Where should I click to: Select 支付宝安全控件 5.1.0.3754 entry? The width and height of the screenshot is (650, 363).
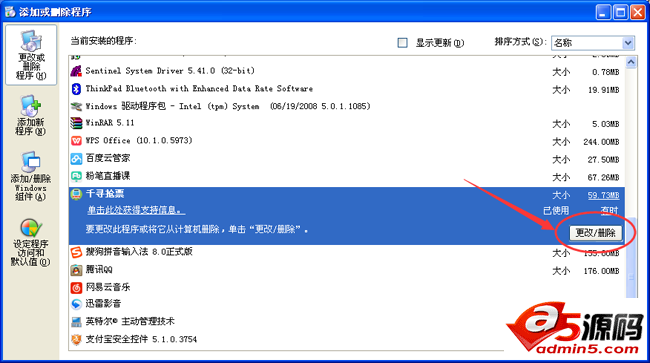(x=141, y=339)
